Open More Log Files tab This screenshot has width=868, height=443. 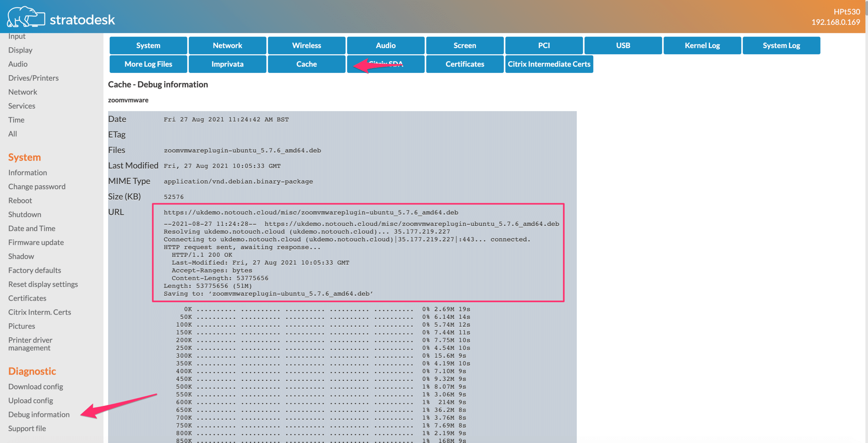tap(148, 64)
